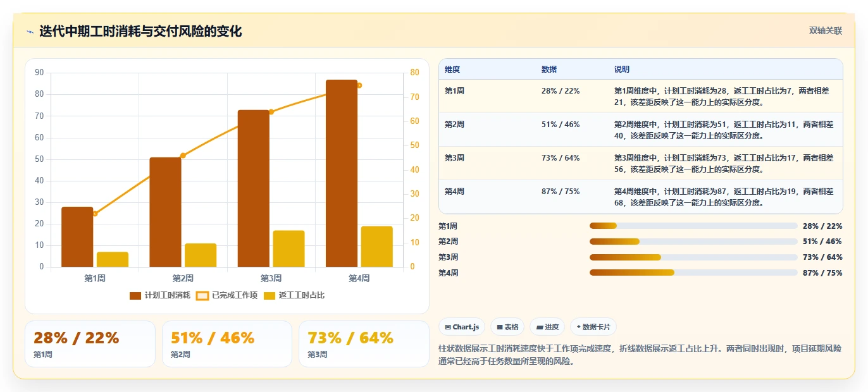
Task: Click table cell 87% / 75%
Action: tap(561, 192)
